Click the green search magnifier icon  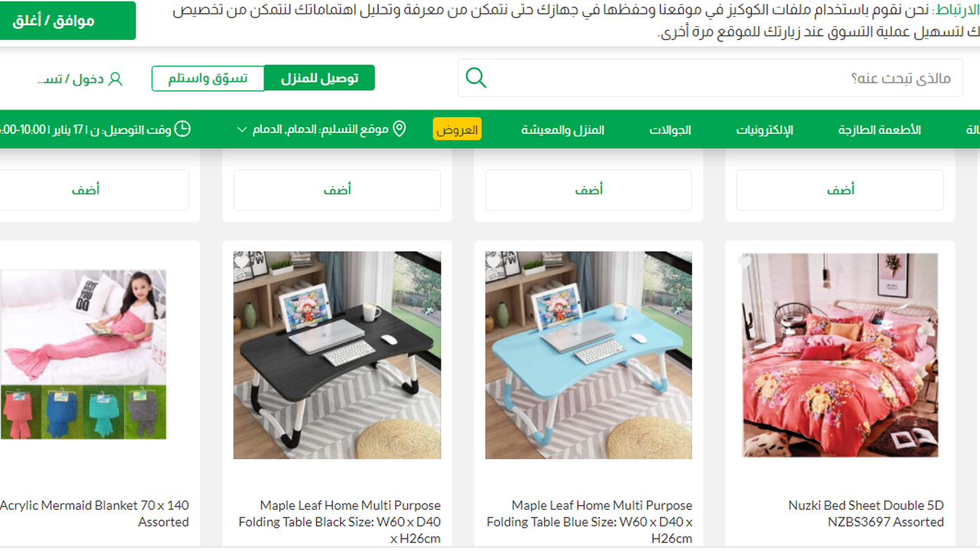pos(476,78)
